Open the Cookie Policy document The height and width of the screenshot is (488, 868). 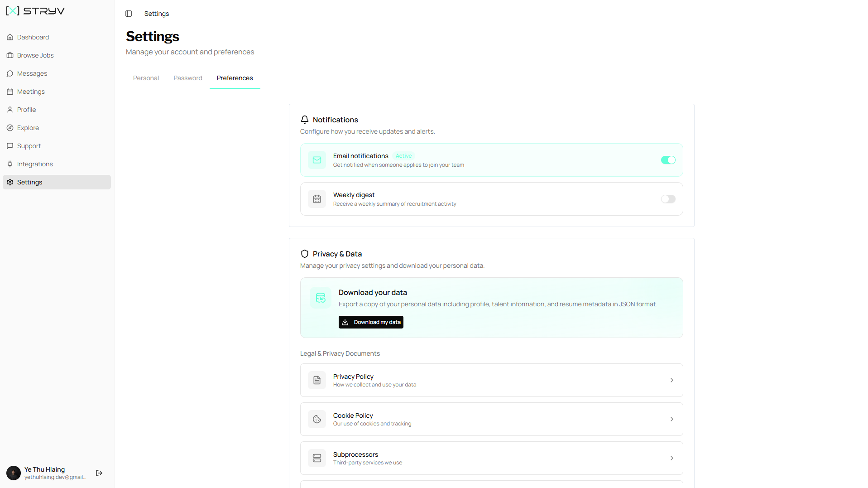(x=491, y=419)
